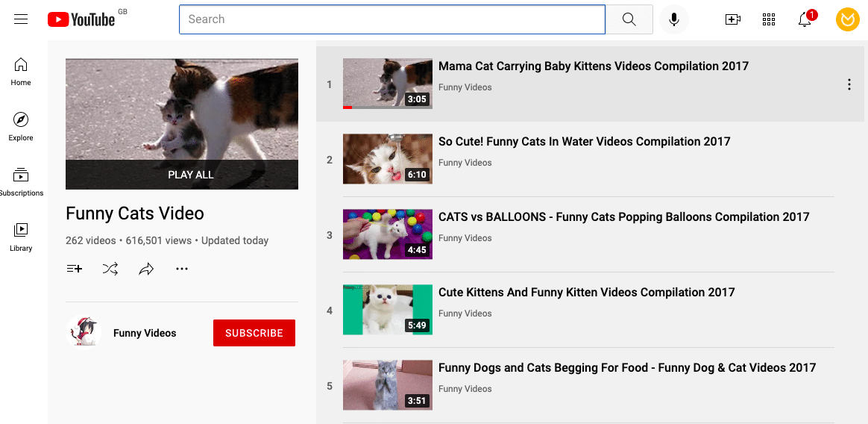The width and height of the screenshot is (868, 424).
Task: Open the create video camera icon
Action: click(x=733, y=19)
